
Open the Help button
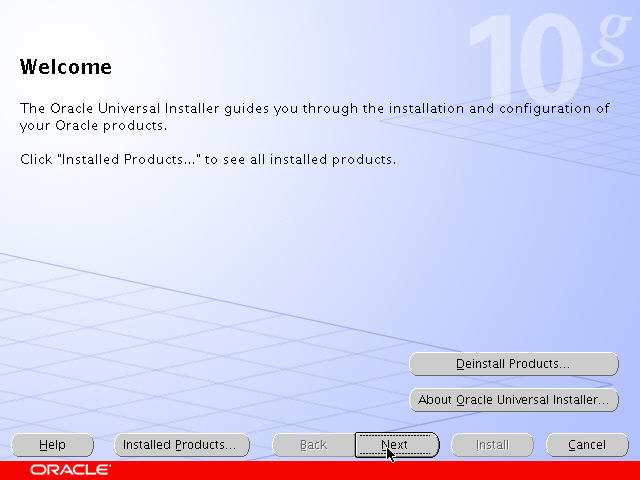tap(52, 445)
